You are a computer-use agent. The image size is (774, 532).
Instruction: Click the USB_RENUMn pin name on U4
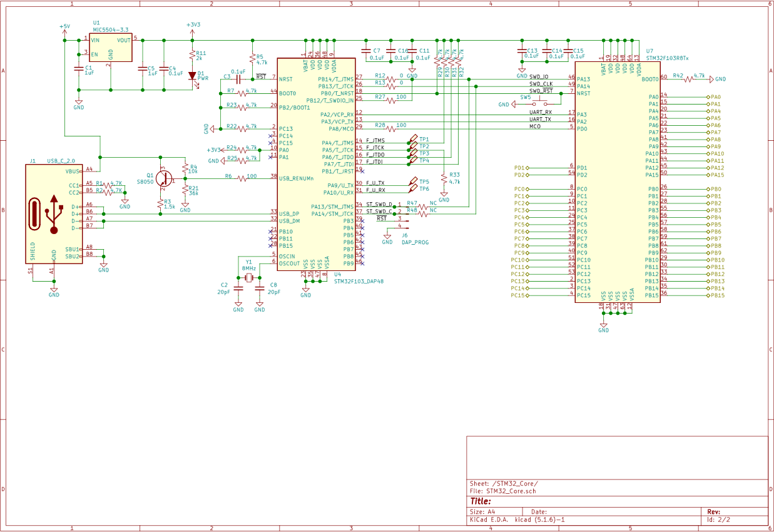[x=296, y=178]
